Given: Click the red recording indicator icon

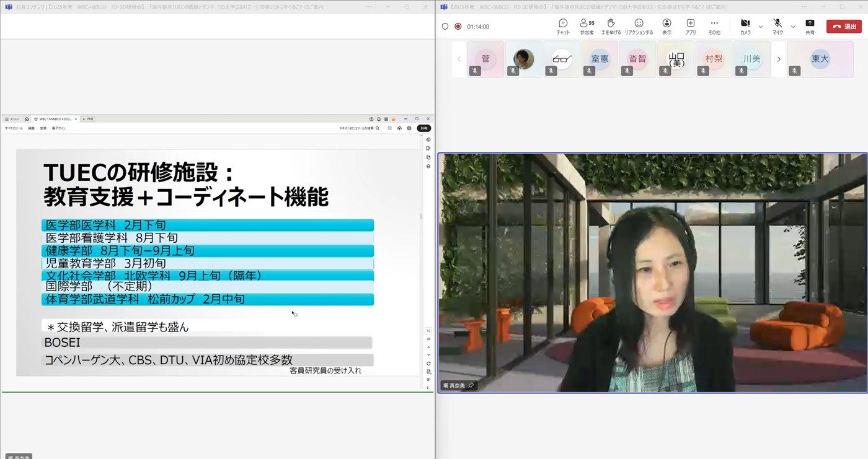Looking at the screenshot, I should click(458, 27).
